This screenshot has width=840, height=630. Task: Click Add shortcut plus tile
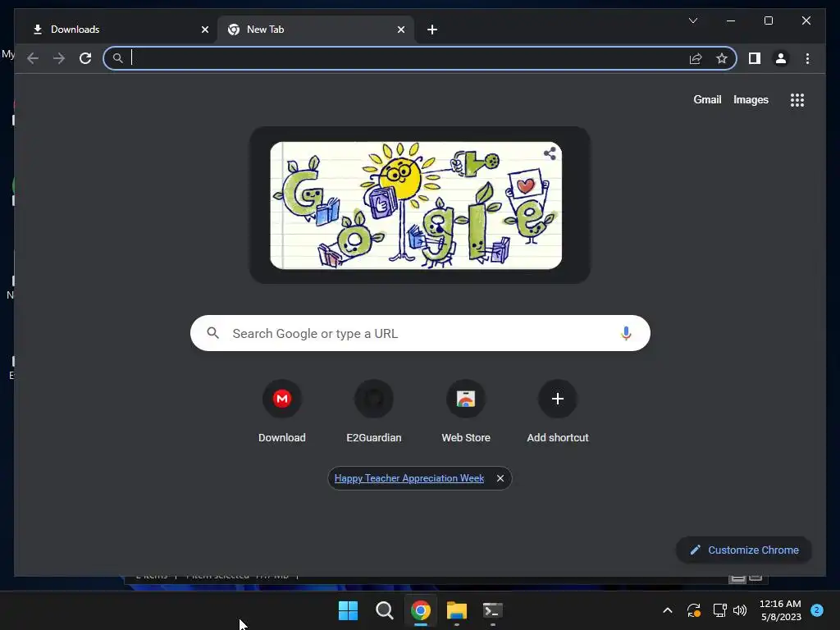point(558,412)
